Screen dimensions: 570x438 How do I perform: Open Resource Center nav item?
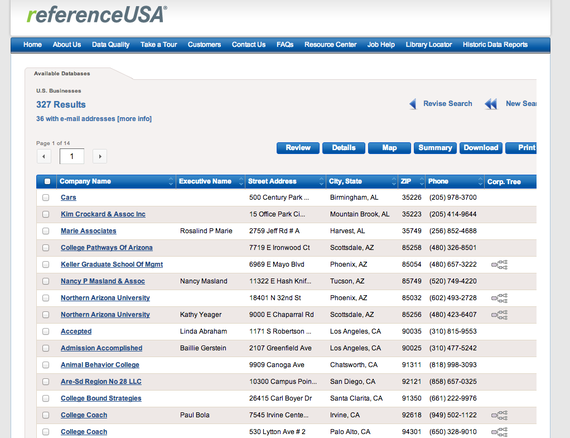pyautogui.click(x=330, y=45)
